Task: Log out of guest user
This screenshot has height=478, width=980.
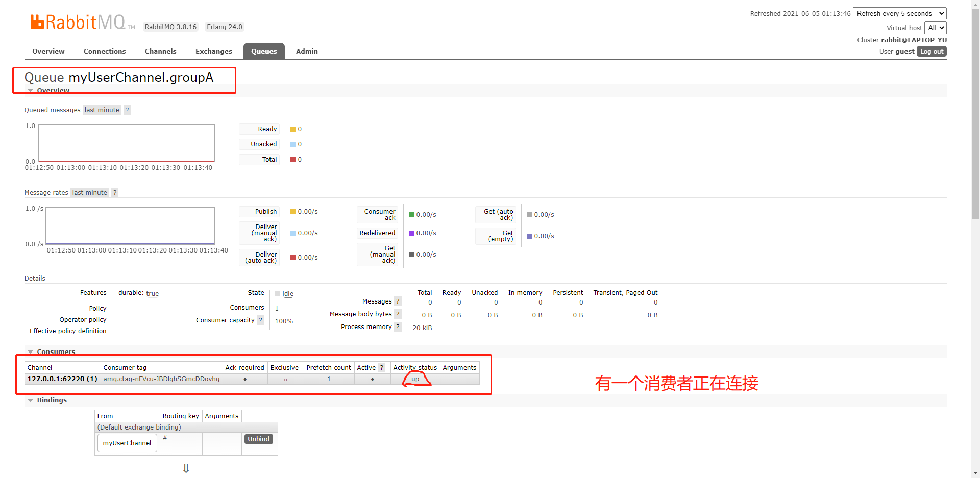Action: click(x=932, y=51)
